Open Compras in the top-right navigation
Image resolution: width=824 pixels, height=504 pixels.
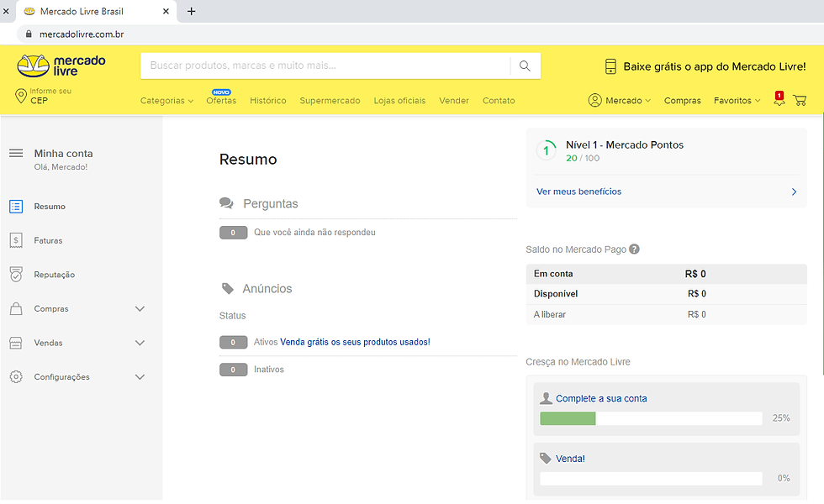click(682, 100)
